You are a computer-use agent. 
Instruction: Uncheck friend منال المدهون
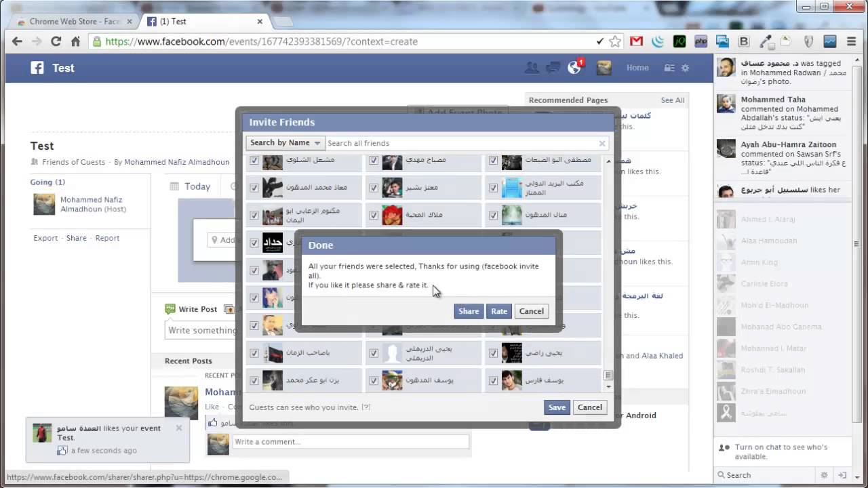(494, 216)
